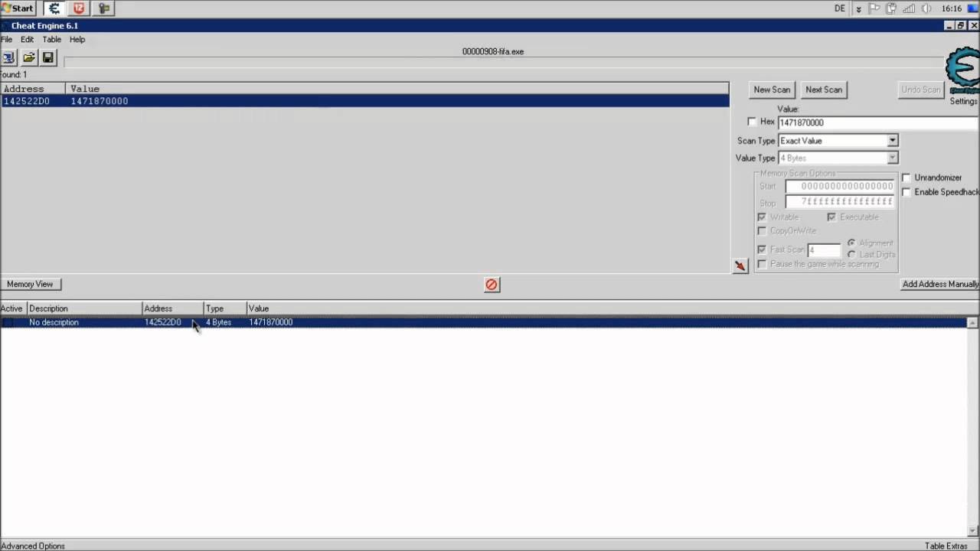980x551 pixels.
Task: Click No description in address table
Action: (x=54, y=322)
